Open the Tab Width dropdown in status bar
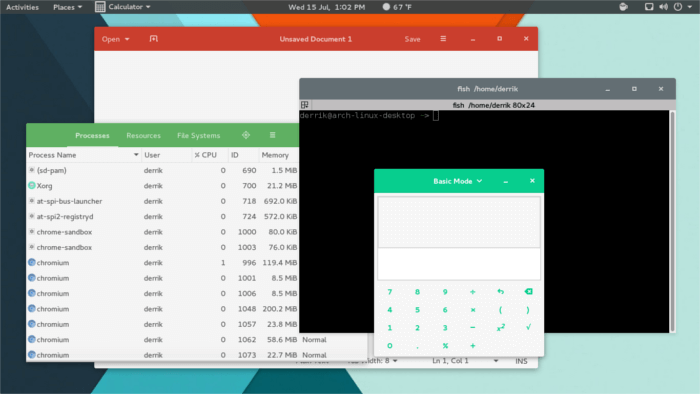The height and width of the screenshot is (394, 700). pyautogui.click(x=372, y=361)
